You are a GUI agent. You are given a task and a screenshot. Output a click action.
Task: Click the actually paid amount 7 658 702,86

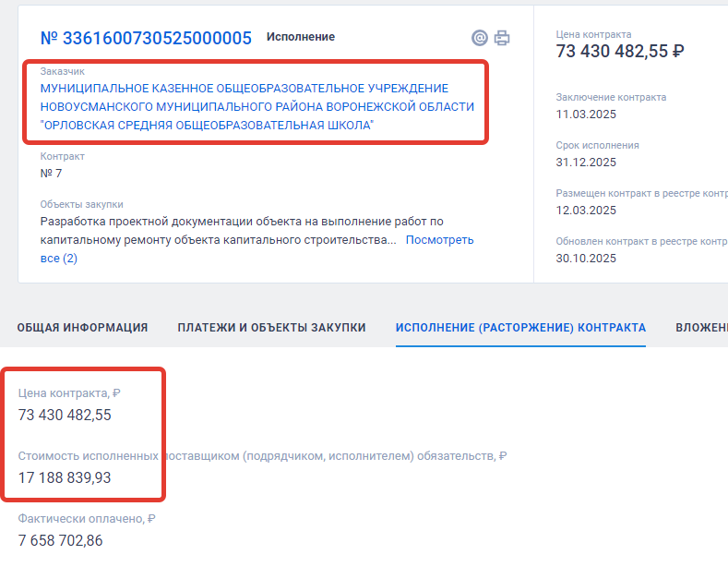point(61,540)
